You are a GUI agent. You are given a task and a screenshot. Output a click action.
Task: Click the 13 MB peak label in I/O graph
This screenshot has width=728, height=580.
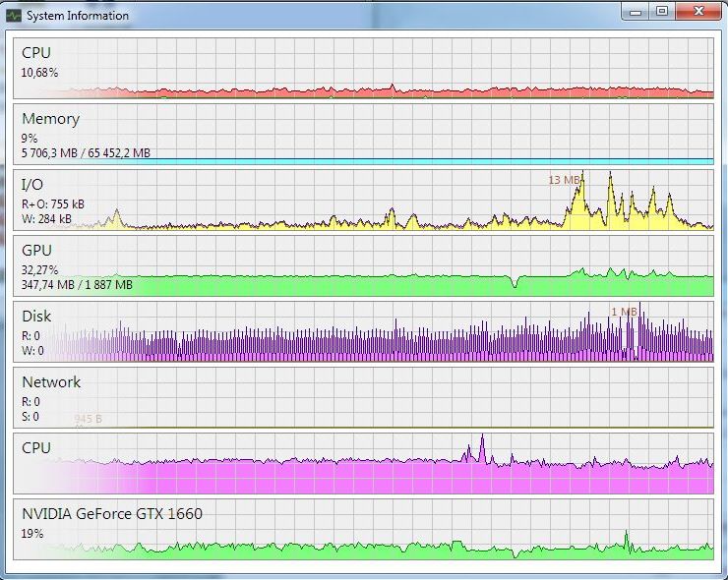pos(564,180)
